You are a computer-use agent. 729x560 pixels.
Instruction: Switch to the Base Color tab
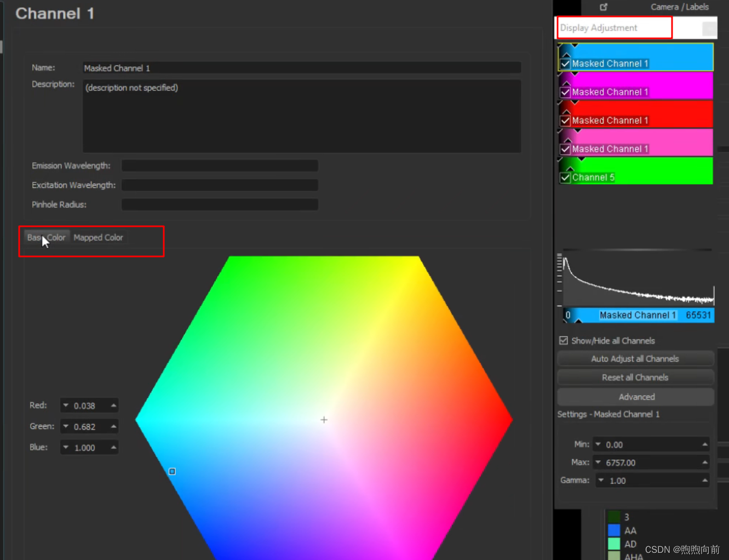[47, 237]
